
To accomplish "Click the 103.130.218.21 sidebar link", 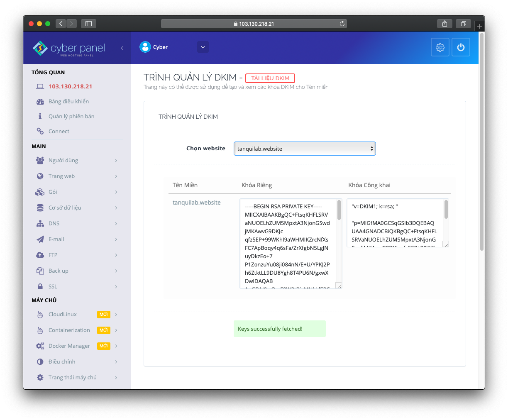I will pyautogui.click(x=70, y=86).
